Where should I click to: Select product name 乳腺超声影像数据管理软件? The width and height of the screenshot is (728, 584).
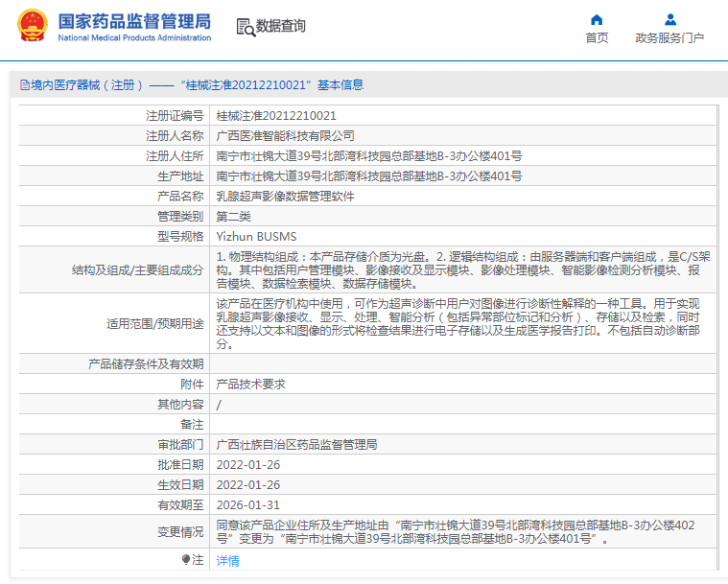tap(285, 197)
